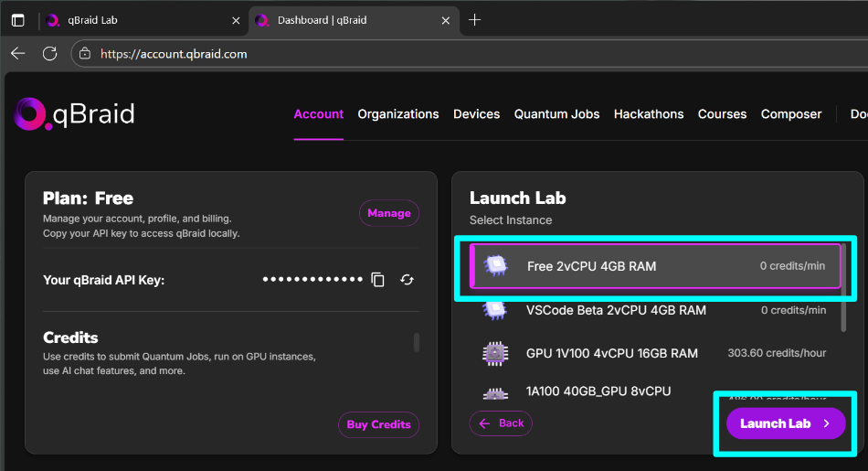
Task: Switch to the qBraid Lab browser tab
Action: (x=143, y=20)
